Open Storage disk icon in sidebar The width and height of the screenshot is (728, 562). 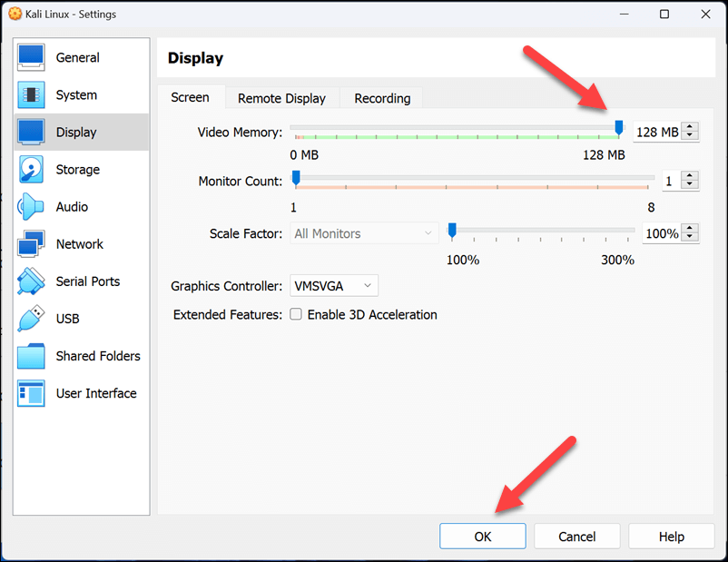click(31, 170)
